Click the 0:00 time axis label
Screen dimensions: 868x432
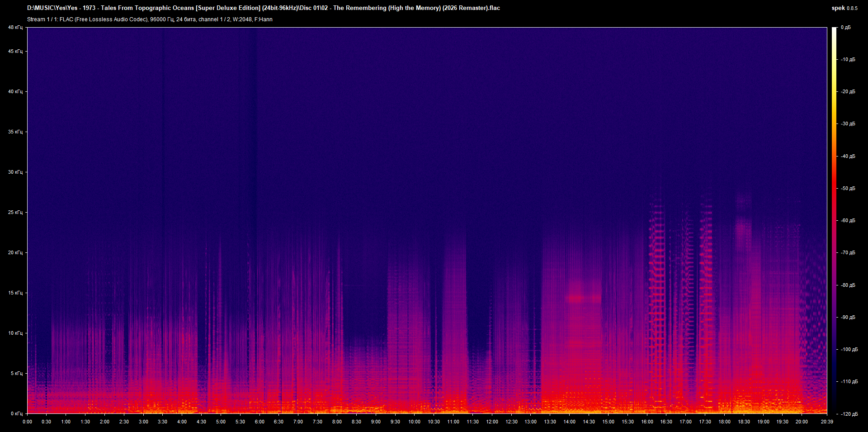point(27,422)
